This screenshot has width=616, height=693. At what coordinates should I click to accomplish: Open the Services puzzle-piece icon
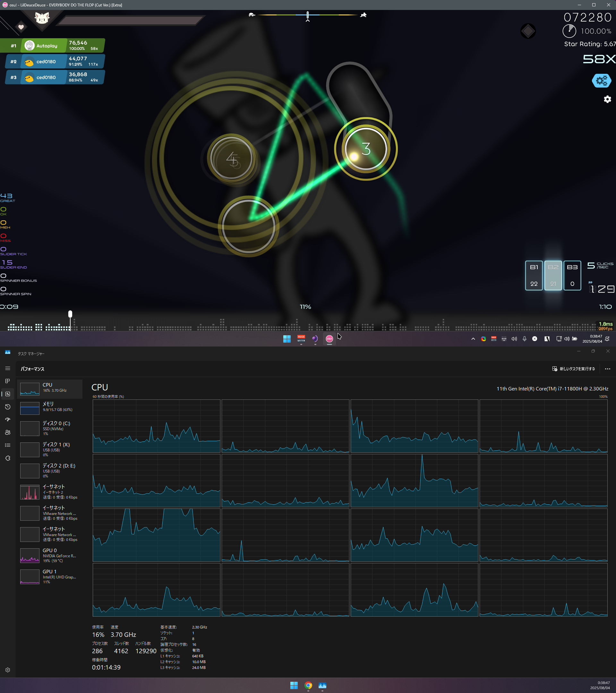pyautogui.click(x=8, y=458)
